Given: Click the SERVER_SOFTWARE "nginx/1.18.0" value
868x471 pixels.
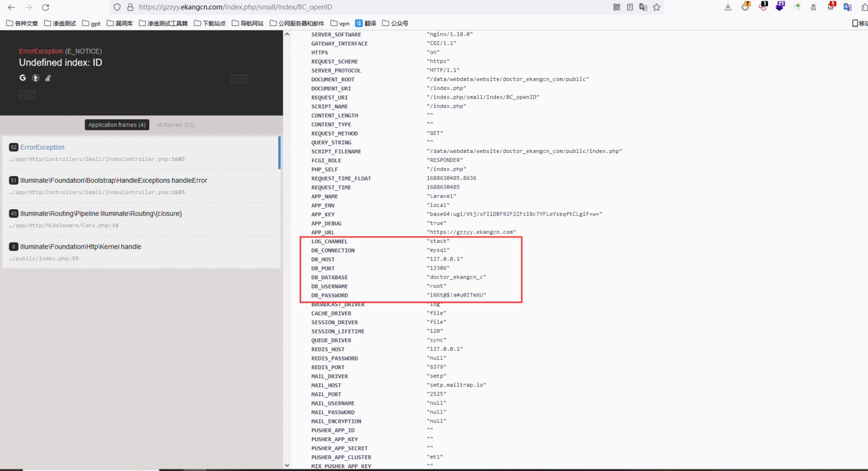Looking at the screenshot, I should pyautogui.click(x=450, y=34).
